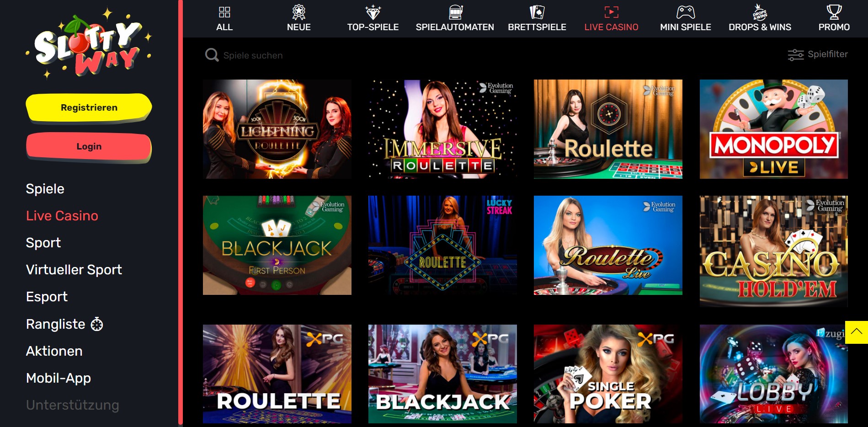Open the Promo trophy icon
The height and width of the screenshot is (427, 868).
(834, 12)
